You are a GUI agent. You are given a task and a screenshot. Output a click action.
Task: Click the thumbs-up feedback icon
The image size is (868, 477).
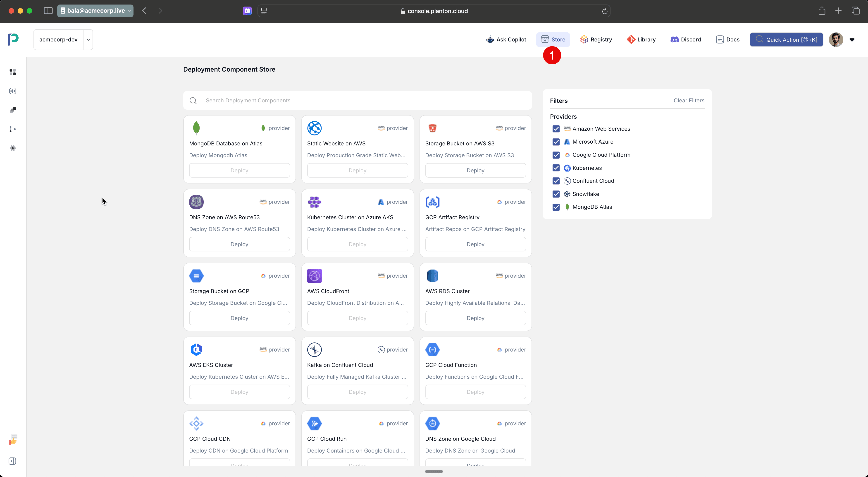click(x=12, y=440)
